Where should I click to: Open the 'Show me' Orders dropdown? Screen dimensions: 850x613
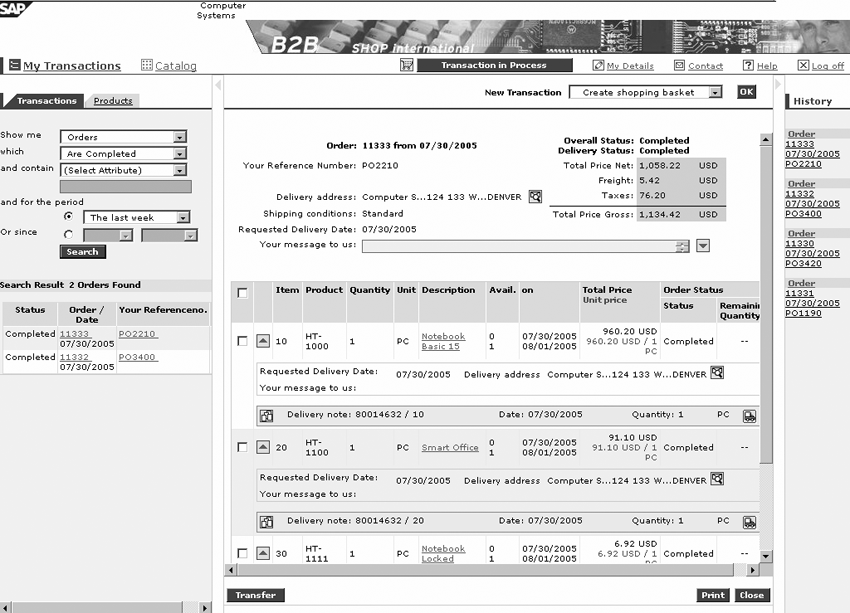pos(180,137)
